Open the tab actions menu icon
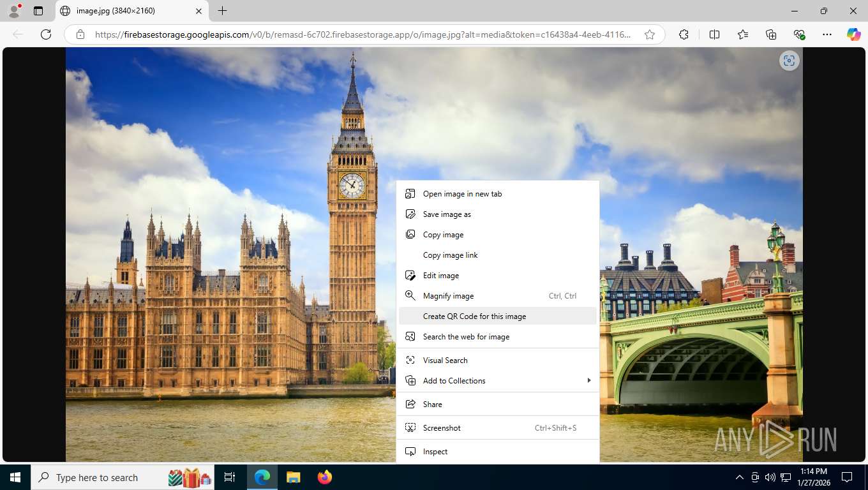The image size is (868, 490). [38, 11]
